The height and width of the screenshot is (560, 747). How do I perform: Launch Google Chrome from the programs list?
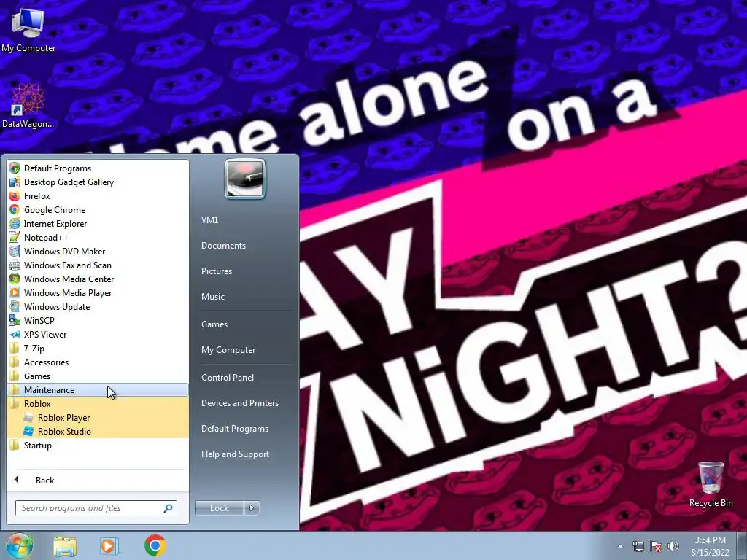tap(98, 209)
